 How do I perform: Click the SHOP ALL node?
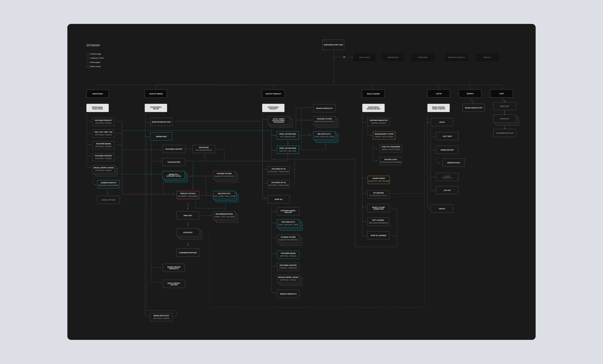pos(279,199)
